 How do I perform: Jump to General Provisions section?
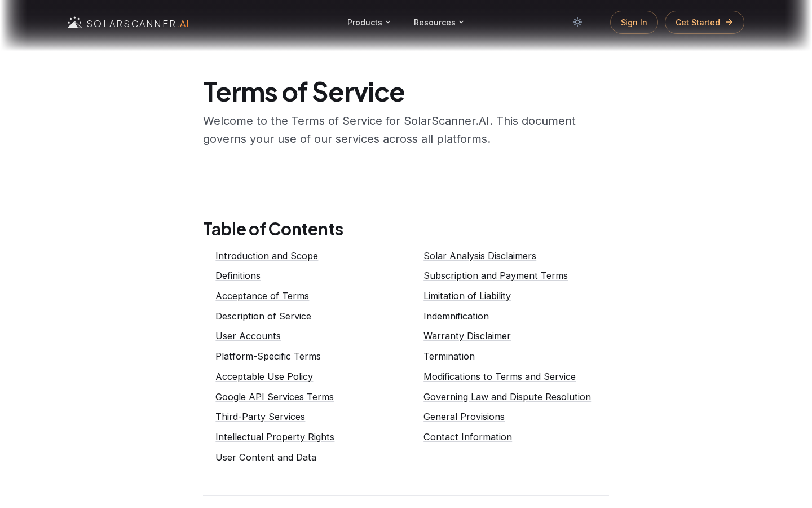tap(464, 417)
